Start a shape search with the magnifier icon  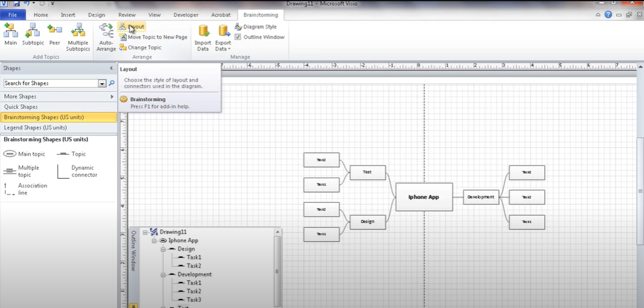pyautogui.click(x=111, y=83)
